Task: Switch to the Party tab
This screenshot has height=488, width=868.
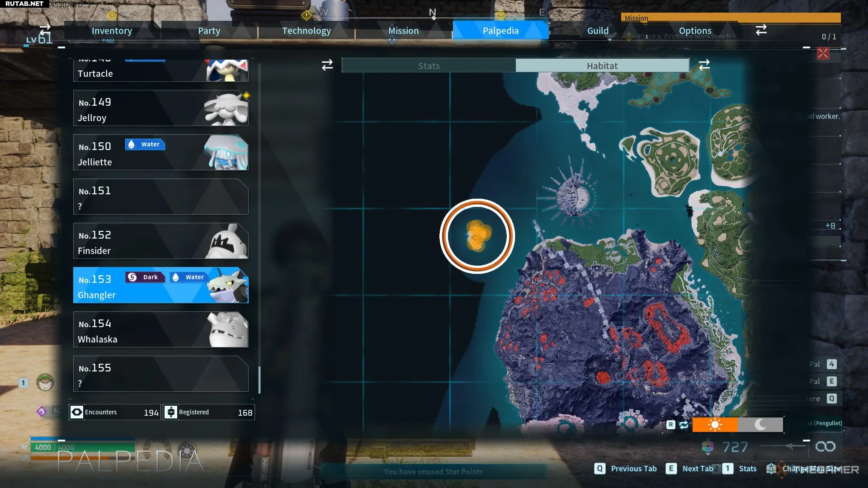Action: [209, 31]
